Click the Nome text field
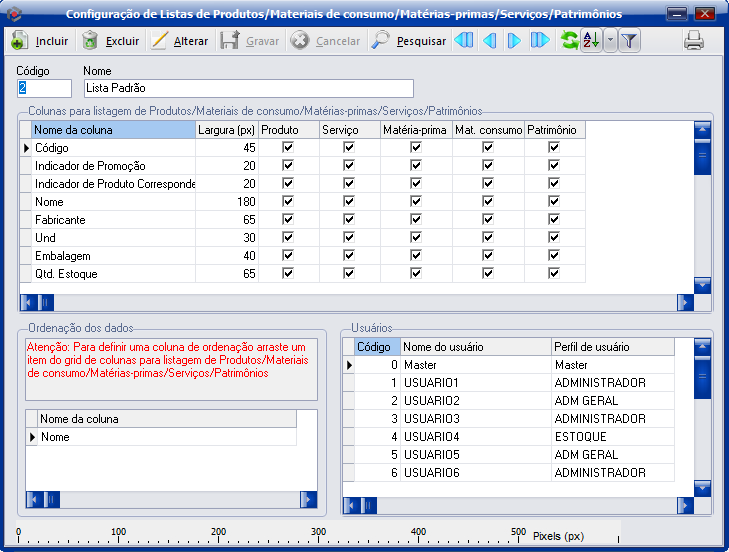Screen dimensions: 729x552 [247, 88]
